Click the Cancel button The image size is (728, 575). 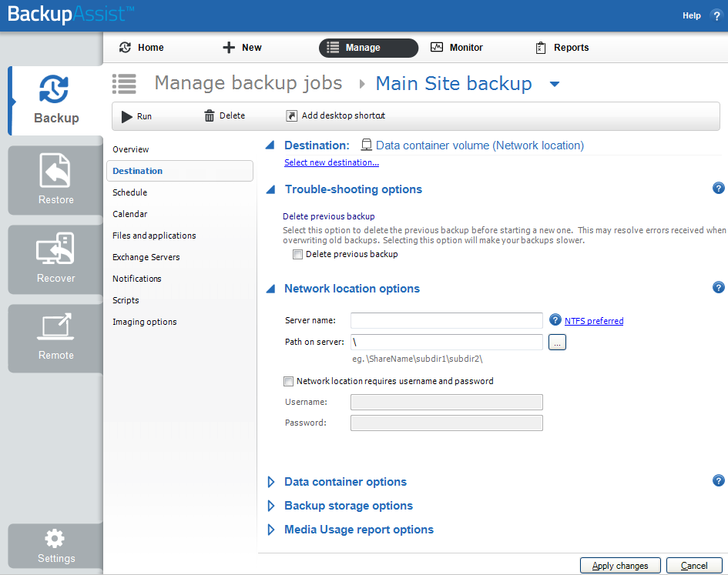coord(694,565)
